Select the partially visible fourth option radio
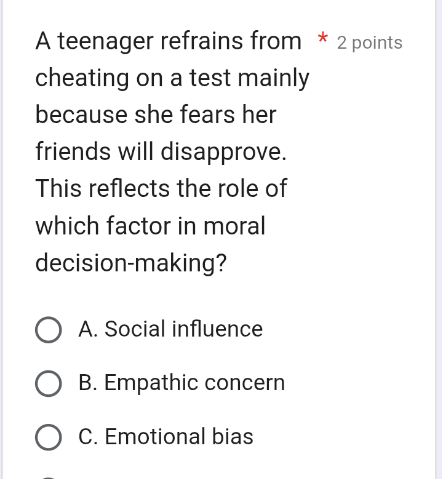Screen dimensions: 442x479 pyautogui.click(x=48, y=478)
